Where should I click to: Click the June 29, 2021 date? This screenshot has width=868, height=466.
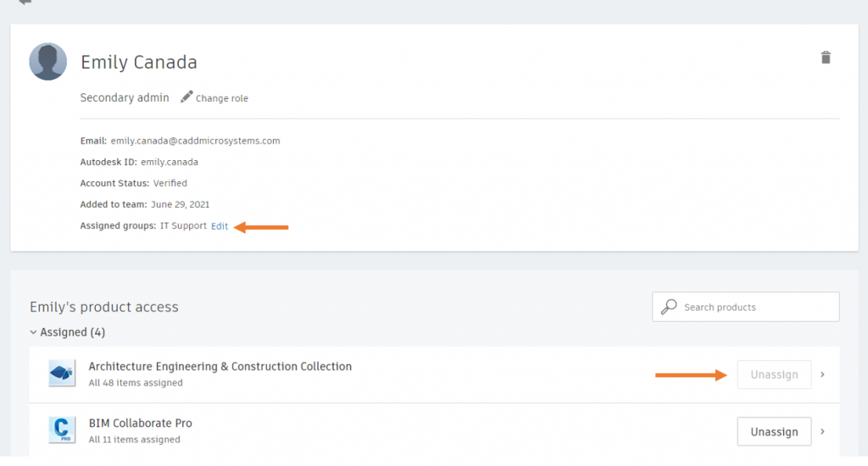[181, 204]
